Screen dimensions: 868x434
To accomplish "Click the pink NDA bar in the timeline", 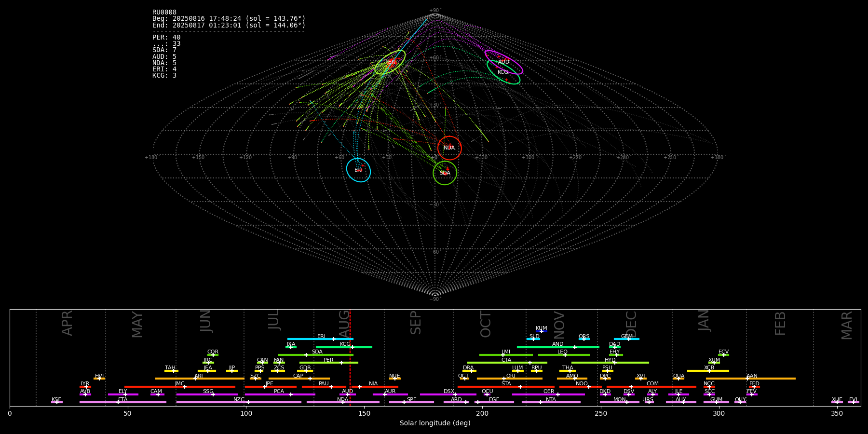I will coord(343,402).
